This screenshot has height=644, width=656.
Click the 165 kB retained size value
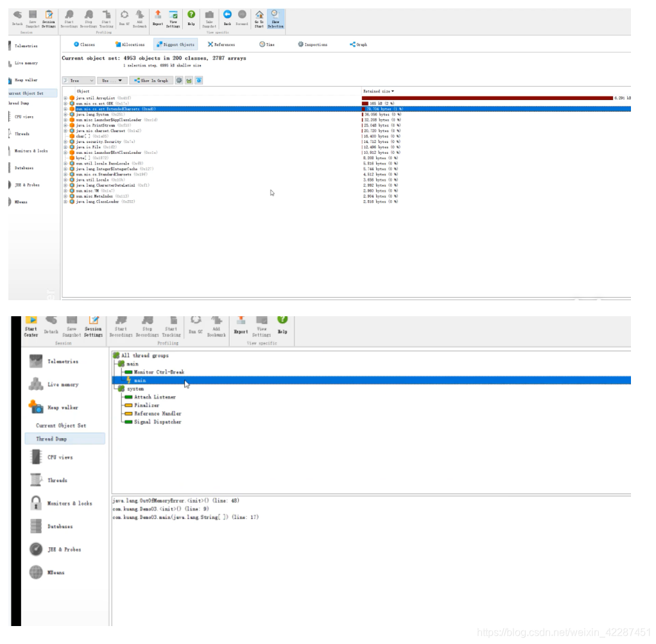381,103
